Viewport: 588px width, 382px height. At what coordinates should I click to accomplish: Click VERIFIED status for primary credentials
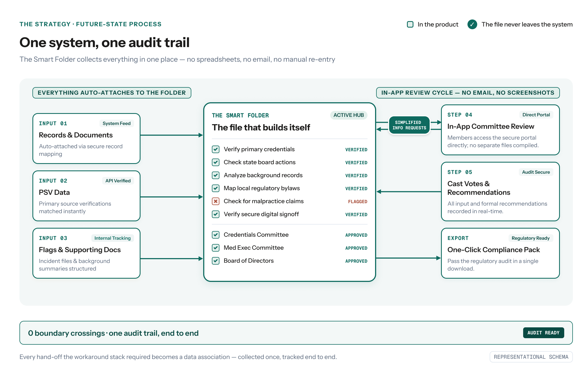(356, 150)
